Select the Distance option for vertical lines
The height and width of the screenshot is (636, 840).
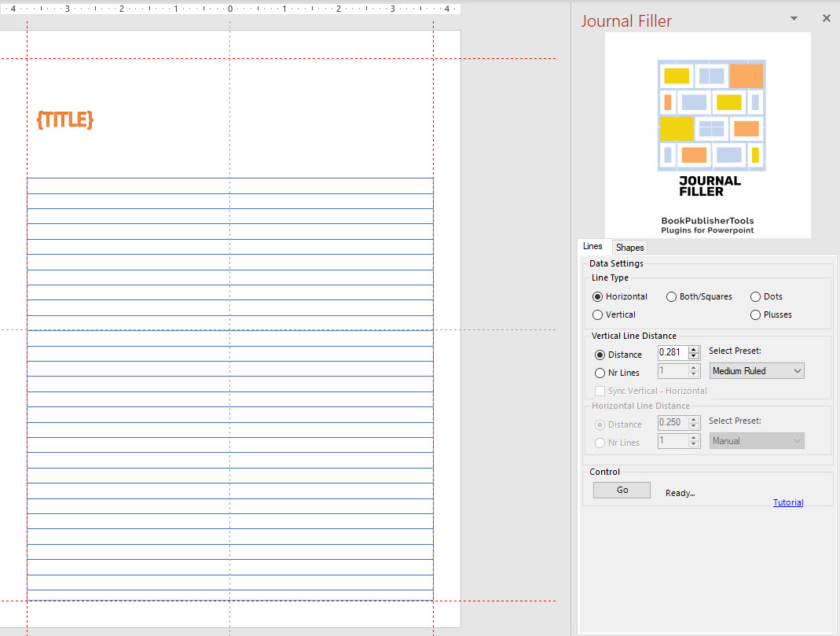[600, 355]
